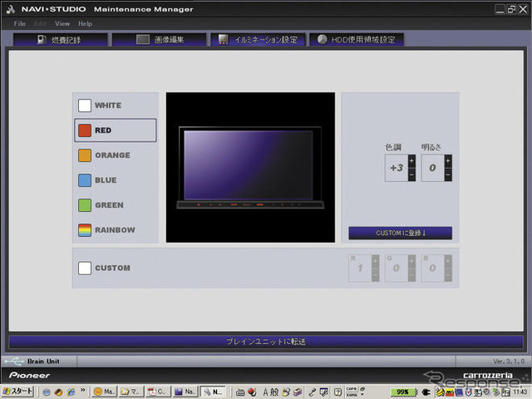Increase the 色調 hue value with plus
Image resolution: width=532 pixels, height=399 pixels.
click(x=411, y=160)
